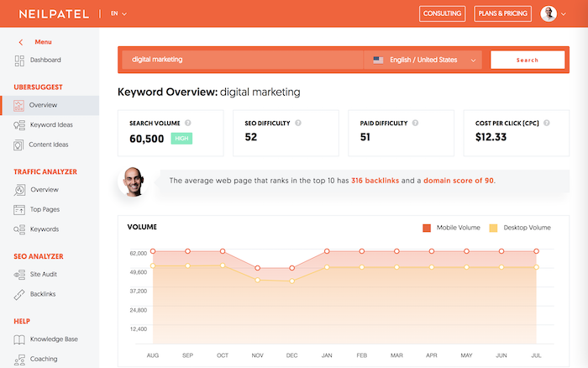
Task: Open the EN language dropdown
Action: tap(118, 13)
